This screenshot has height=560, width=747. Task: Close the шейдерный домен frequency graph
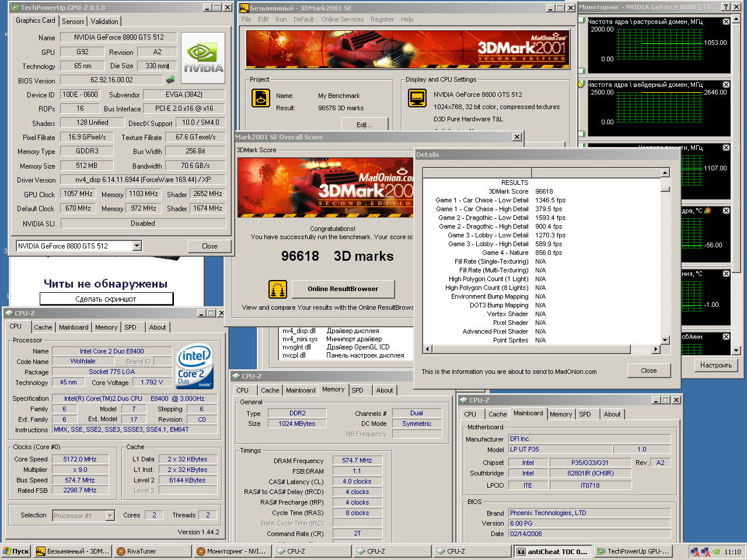click(726, 85)
